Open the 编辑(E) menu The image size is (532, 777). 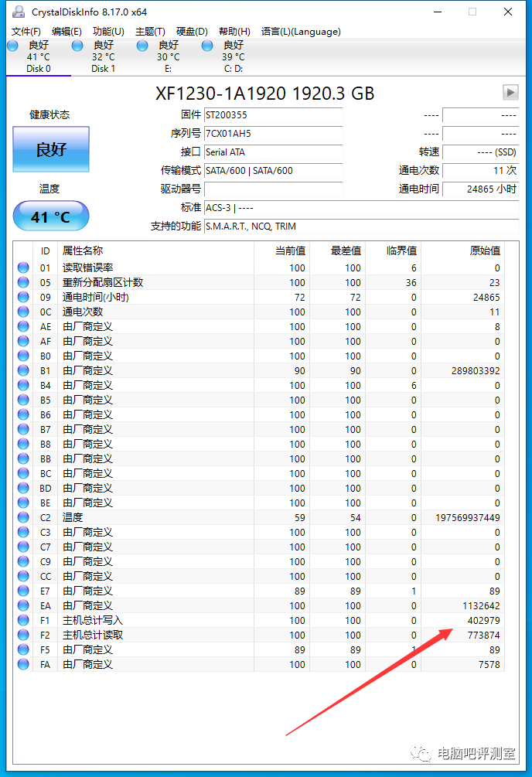tap(66, 32)
